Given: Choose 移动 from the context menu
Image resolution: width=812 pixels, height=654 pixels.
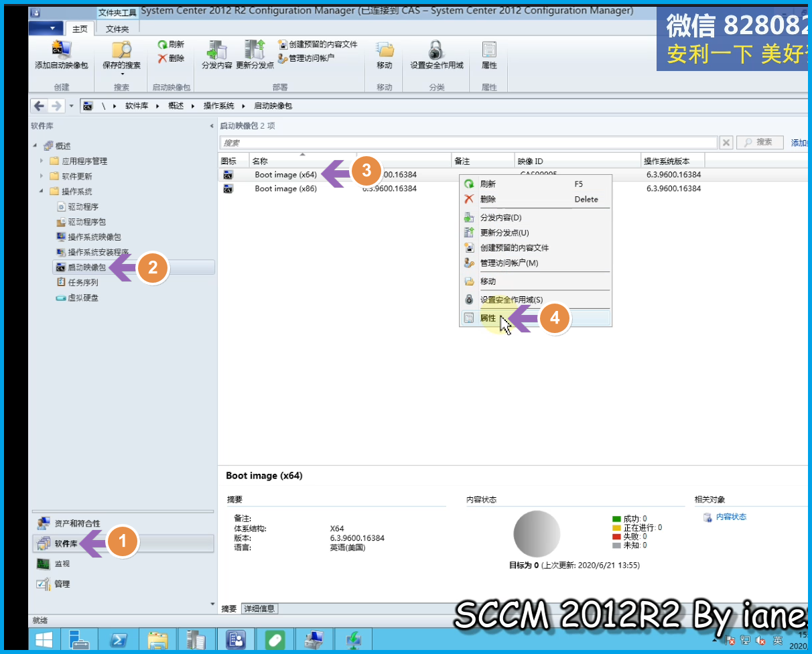Looking at the screenshot, I should [x=535, y=281].
